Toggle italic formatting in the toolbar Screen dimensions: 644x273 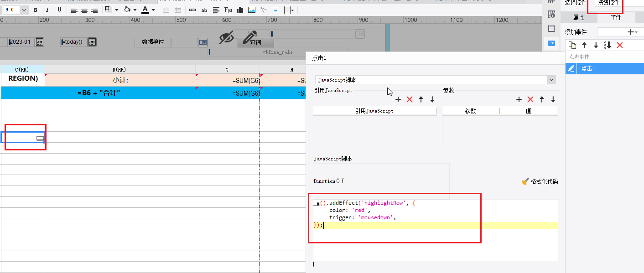[47, 10]
